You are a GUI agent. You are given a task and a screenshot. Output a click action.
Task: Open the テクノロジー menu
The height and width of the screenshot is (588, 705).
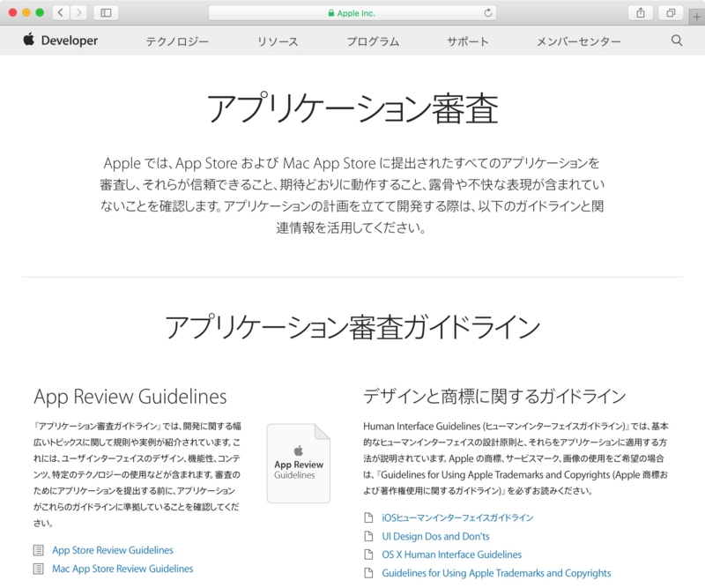click(177, 41)
